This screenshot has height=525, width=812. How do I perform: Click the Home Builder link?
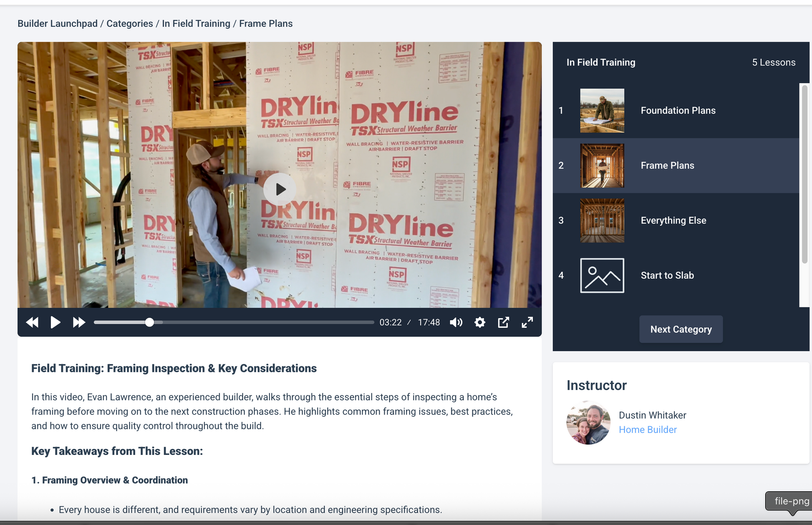pyautogui.click(x=647, y=430)
